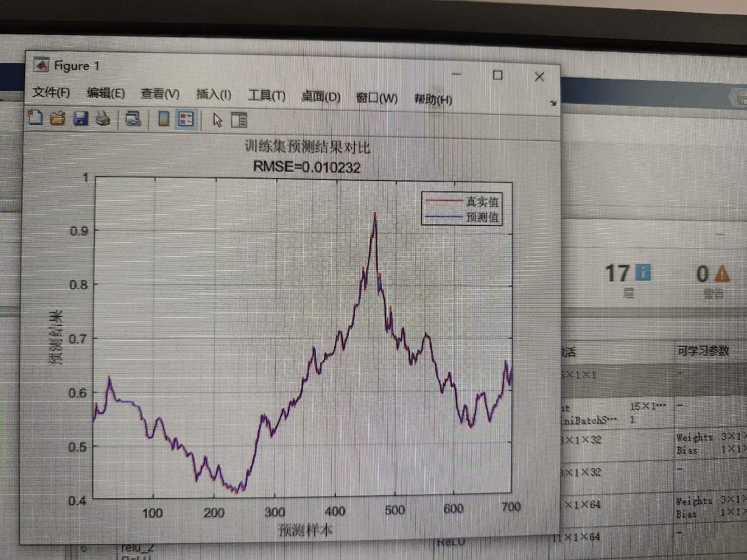Select the Edit Plot arrow tool
Viewport: 747px width, 560px height.
217,120
